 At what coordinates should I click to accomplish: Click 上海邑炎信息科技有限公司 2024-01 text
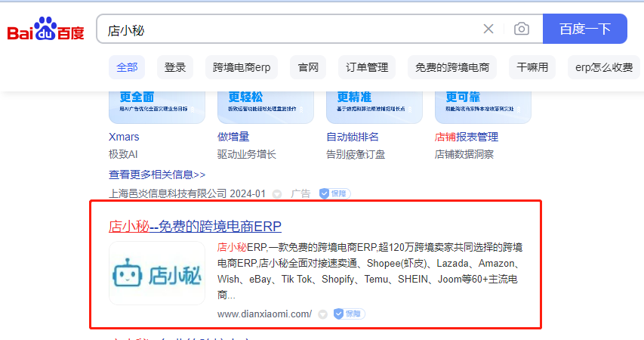187,193
